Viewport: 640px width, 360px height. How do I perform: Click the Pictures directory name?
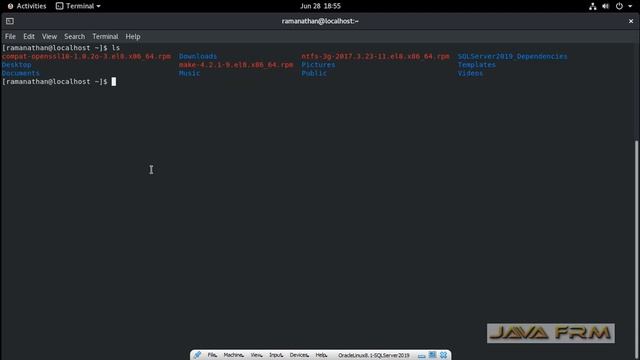point(318,65)
